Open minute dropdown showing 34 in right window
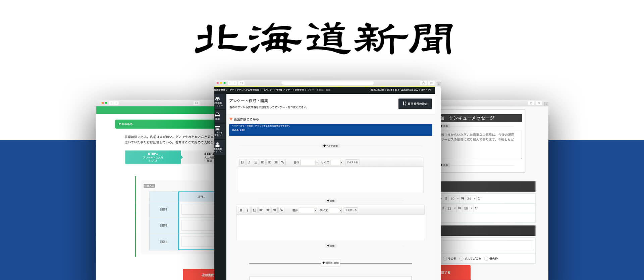 point(471,199)
